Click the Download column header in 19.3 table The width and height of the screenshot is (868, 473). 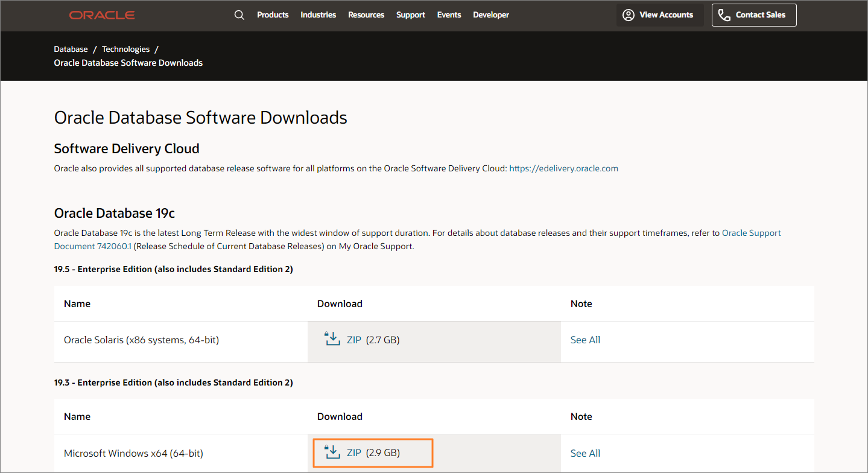[340, 416]
